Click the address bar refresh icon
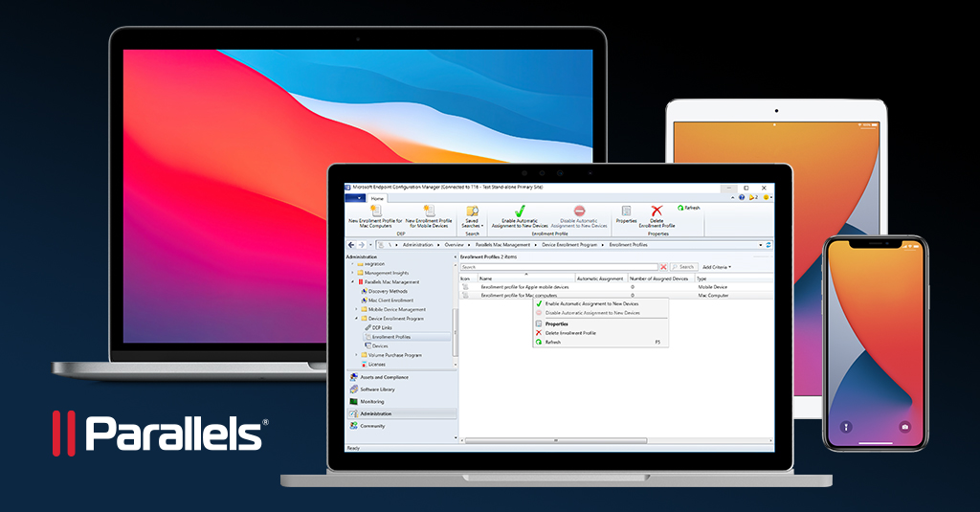The image size is (980, 512). [768, 245]
